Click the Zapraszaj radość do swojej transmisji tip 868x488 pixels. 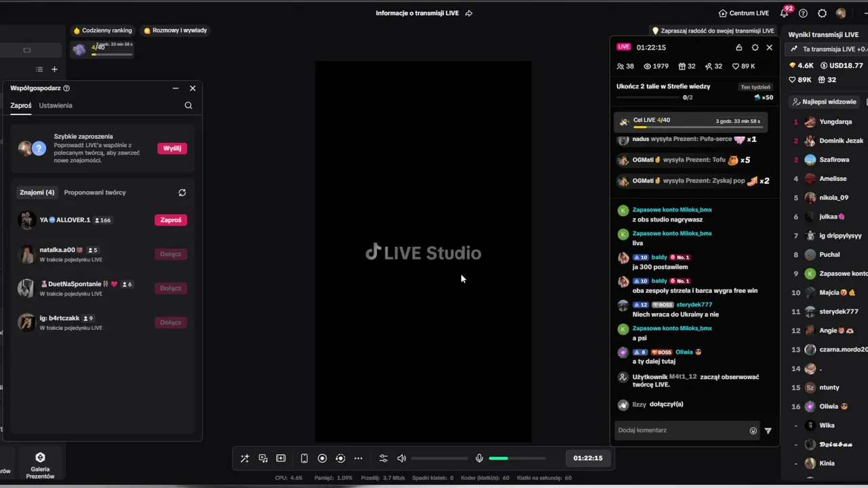coord(713,30)
